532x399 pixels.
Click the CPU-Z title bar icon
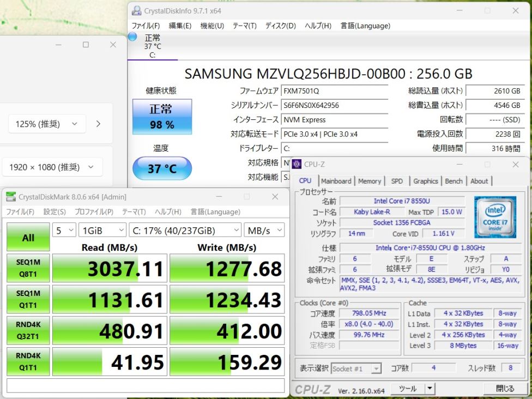coord(297,164)
